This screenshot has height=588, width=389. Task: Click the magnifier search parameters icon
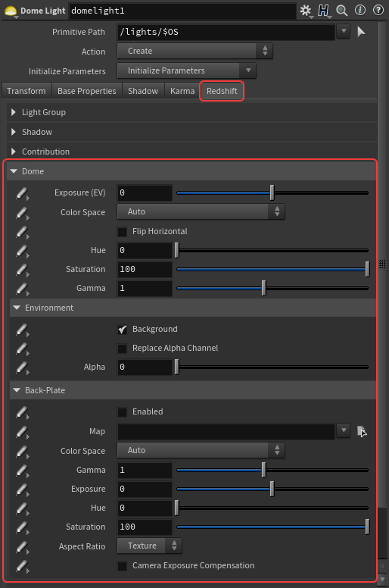coord(341,11)
